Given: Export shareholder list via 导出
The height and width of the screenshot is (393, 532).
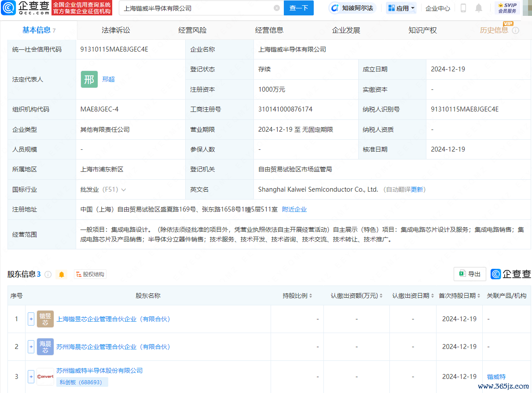Looking at the screenshot, I should (x=470, y=274).
